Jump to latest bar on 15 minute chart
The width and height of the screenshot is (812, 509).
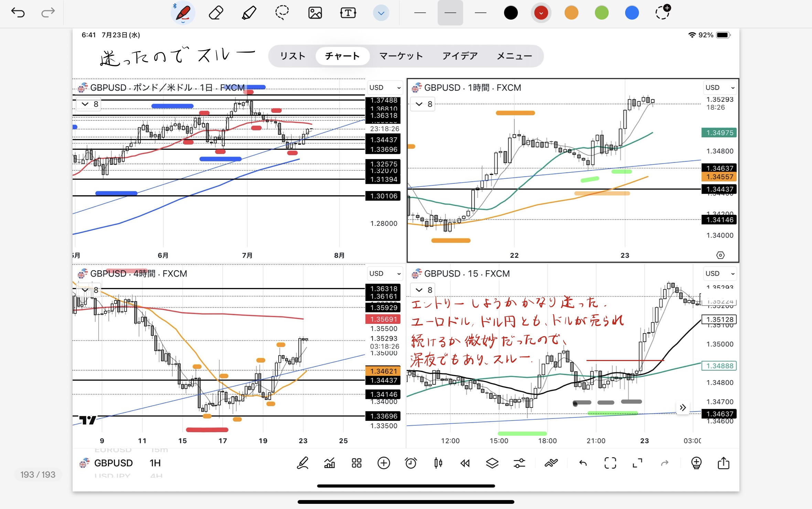point(683,408)
